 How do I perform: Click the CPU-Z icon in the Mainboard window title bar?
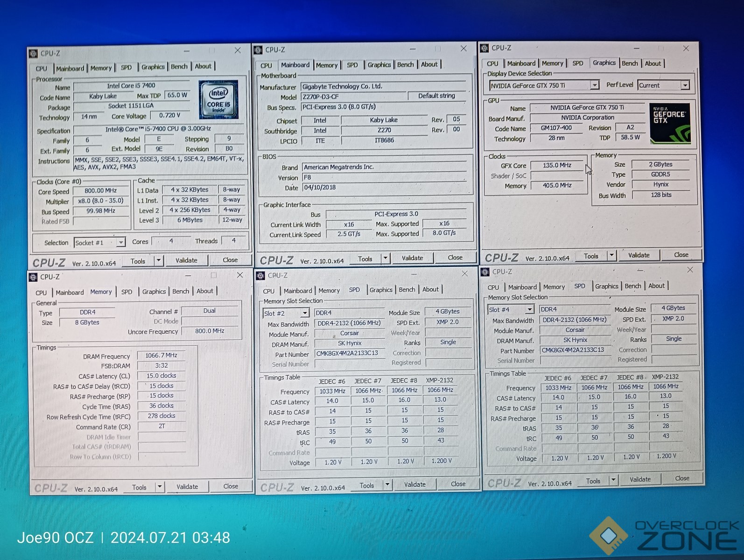tap(258, 50)
